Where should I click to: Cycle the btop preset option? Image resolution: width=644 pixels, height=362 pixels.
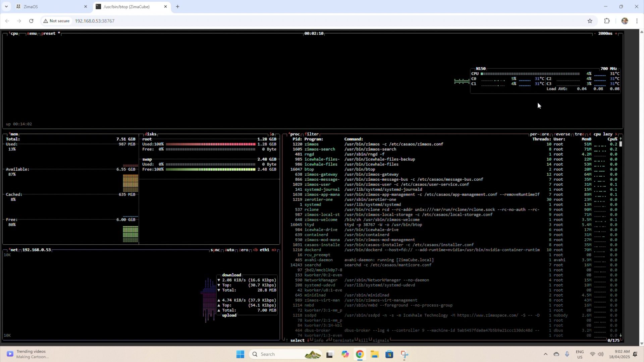pos(49,34)
